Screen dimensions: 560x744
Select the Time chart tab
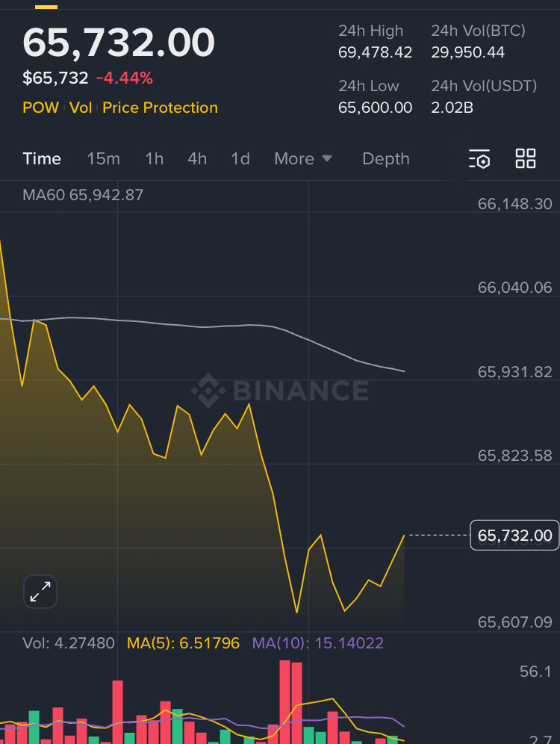(x=42, y=158)
